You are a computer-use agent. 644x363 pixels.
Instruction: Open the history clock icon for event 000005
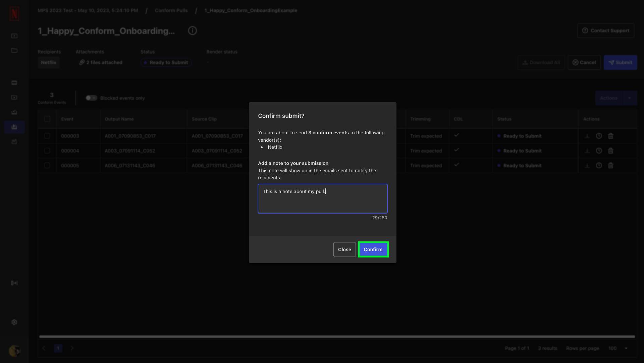tap(599, 166)
